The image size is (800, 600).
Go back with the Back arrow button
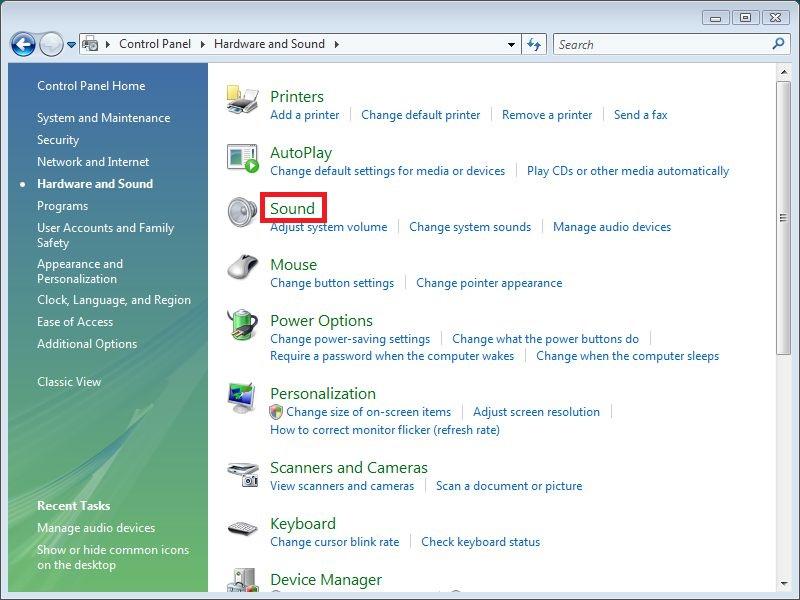(23, 44)
